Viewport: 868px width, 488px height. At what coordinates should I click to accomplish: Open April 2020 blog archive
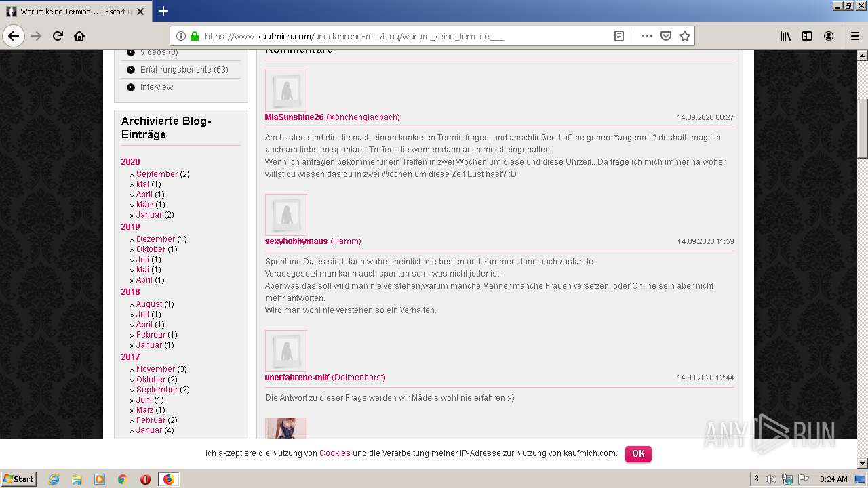(144, 195)
